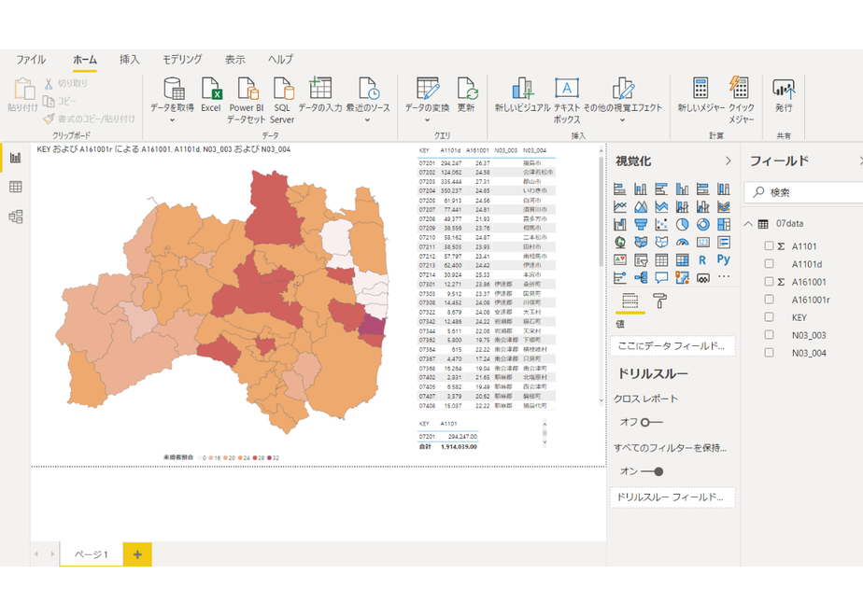Screen dimensions: 863x616
Task: Add a Q&A speech bubble visual
Action: [661, 278]
